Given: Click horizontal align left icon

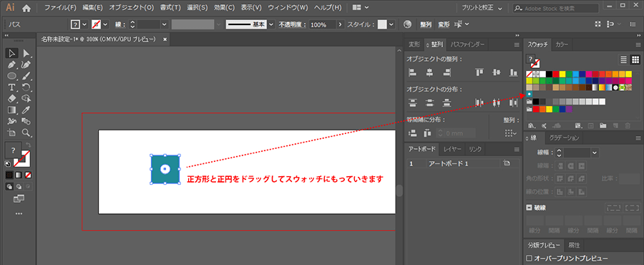Looking at the screenshot, I should coord(413,73).
